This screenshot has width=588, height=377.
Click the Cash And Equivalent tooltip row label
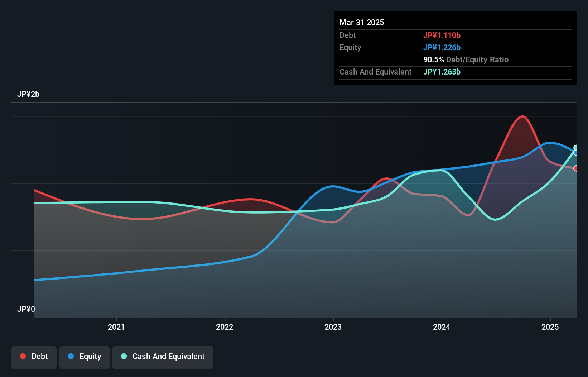(375, 72)
